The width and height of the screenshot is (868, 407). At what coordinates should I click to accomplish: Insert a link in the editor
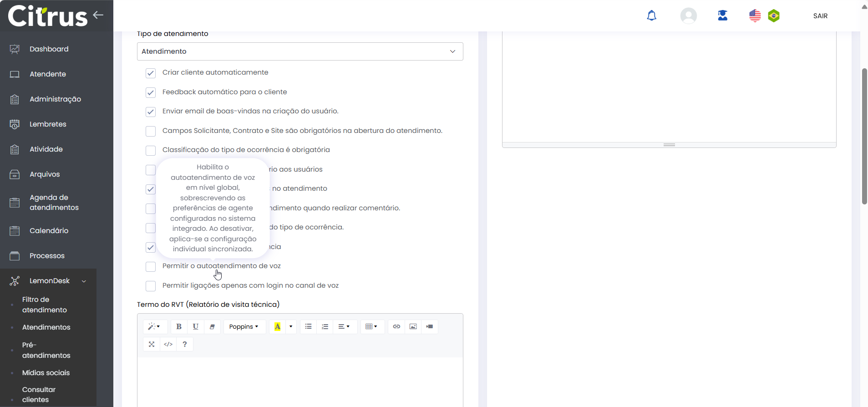coord(396,326)
